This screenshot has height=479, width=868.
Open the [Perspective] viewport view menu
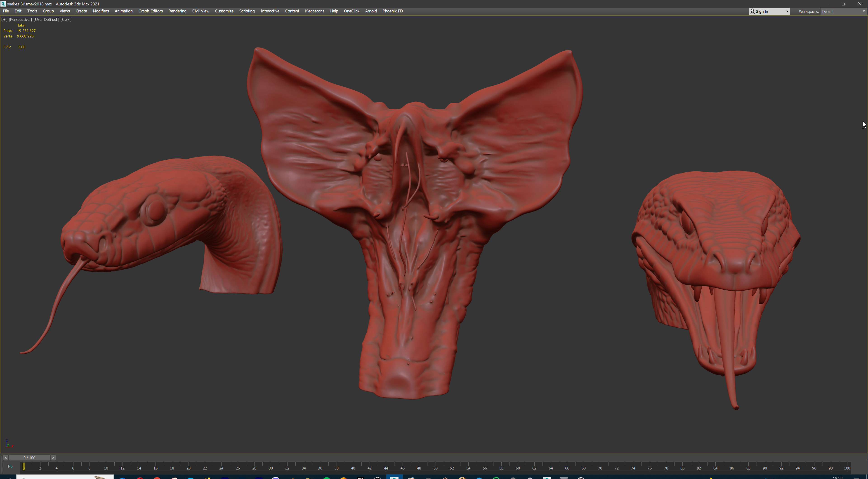pyautogui.click(x=20, y=19)
